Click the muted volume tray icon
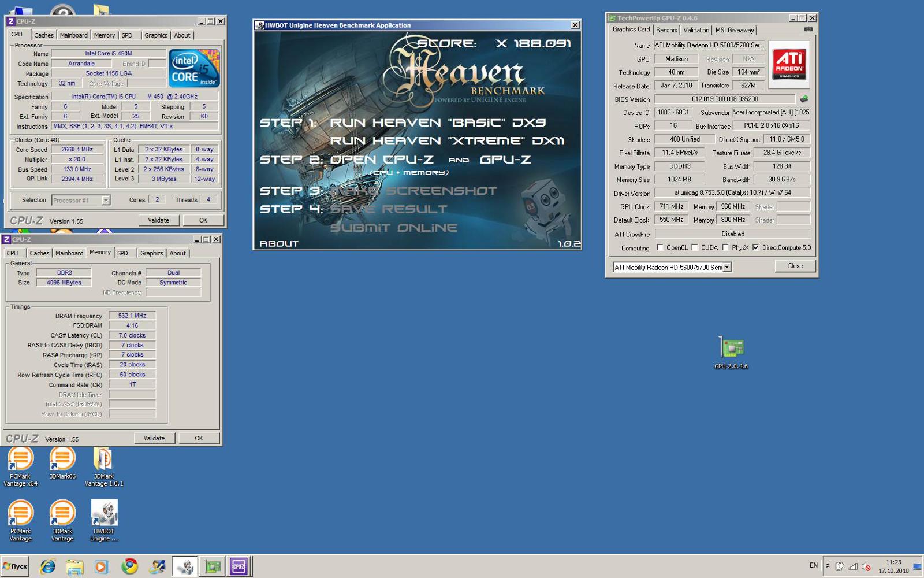 point(866,566)
